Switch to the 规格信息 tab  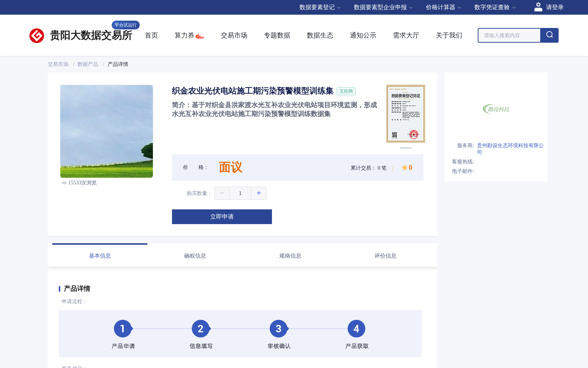click(x=290, y=255)
